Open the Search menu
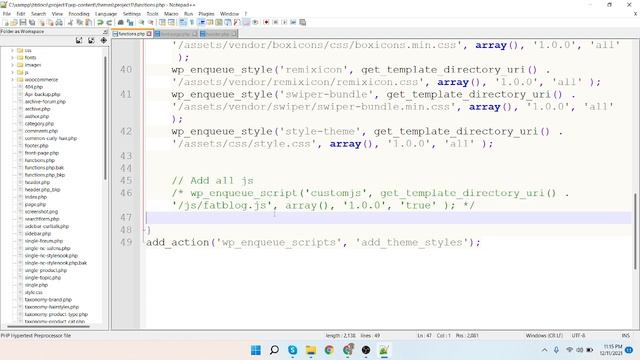This screenshot has height=360, width=640. pyautogui.click(x=38, y=14)
